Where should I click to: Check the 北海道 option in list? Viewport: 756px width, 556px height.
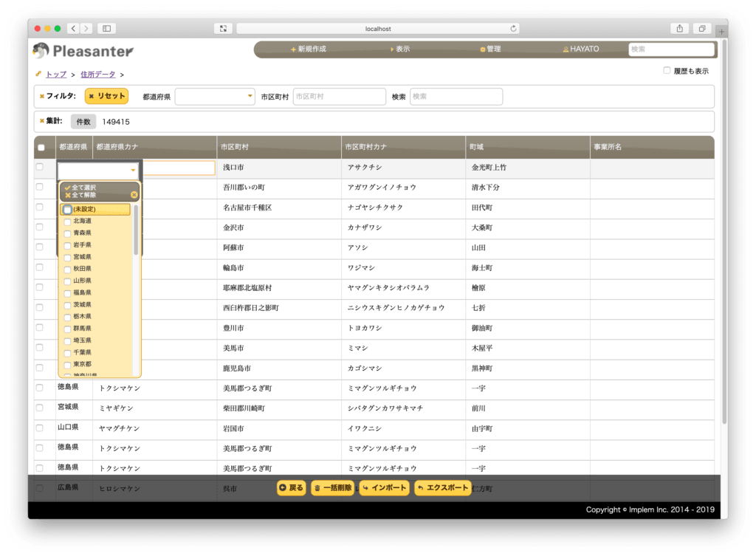(67, 222)
